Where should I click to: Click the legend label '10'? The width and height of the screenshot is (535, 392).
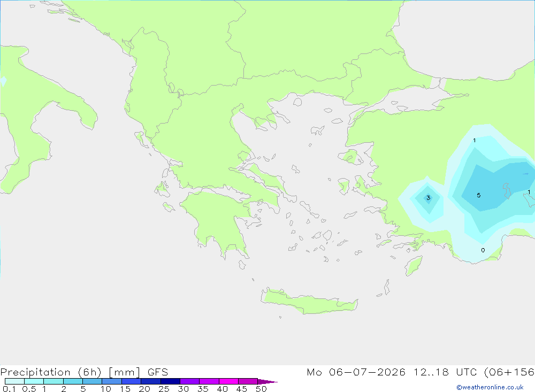coord(105,389)
